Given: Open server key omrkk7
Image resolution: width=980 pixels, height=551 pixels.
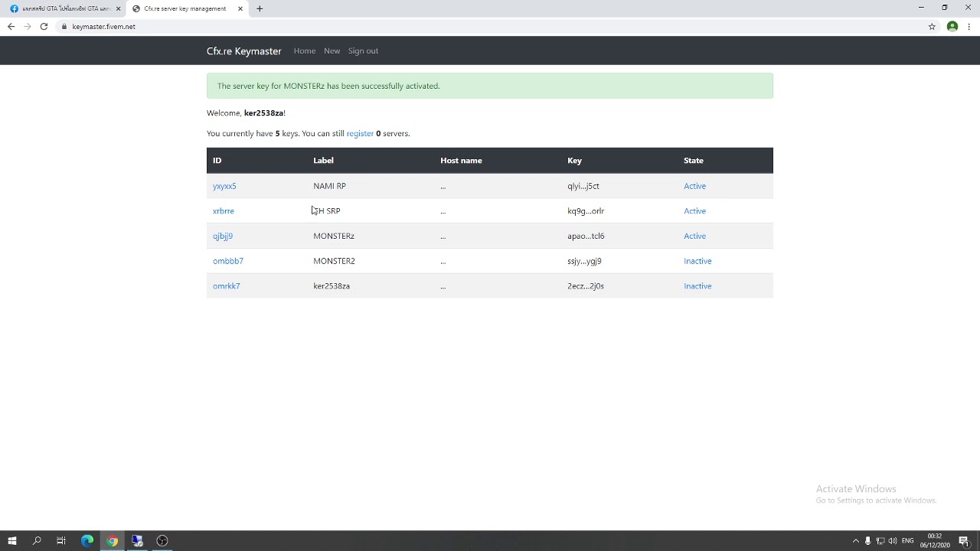Looking at the screenshot, I should click(227, 286).
